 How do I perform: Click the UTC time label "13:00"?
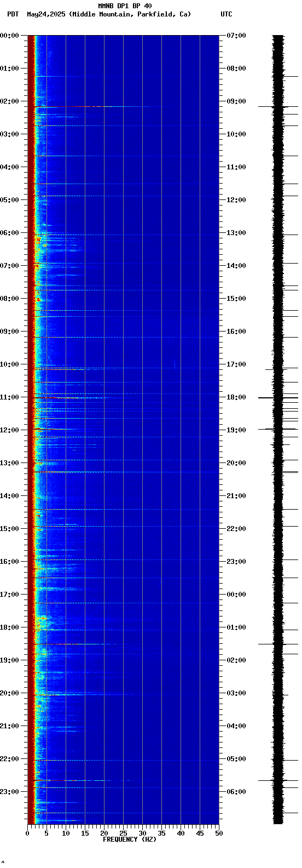tap(236, 233)
